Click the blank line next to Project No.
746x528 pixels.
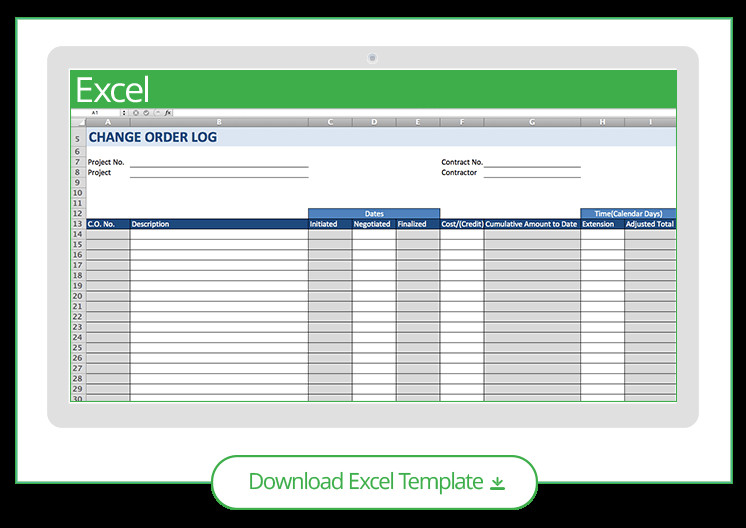pyautogui.click(x=219, y=163)
